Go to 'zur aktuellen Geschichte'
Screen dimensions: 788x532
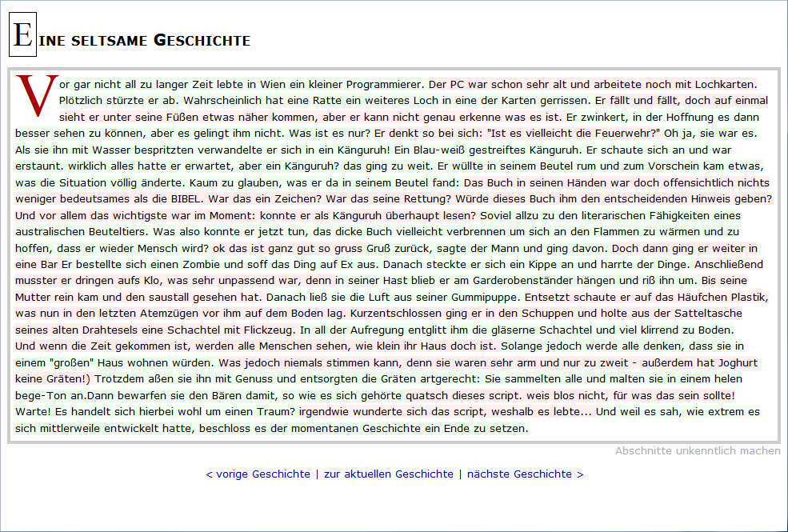(x=389, y=474)
